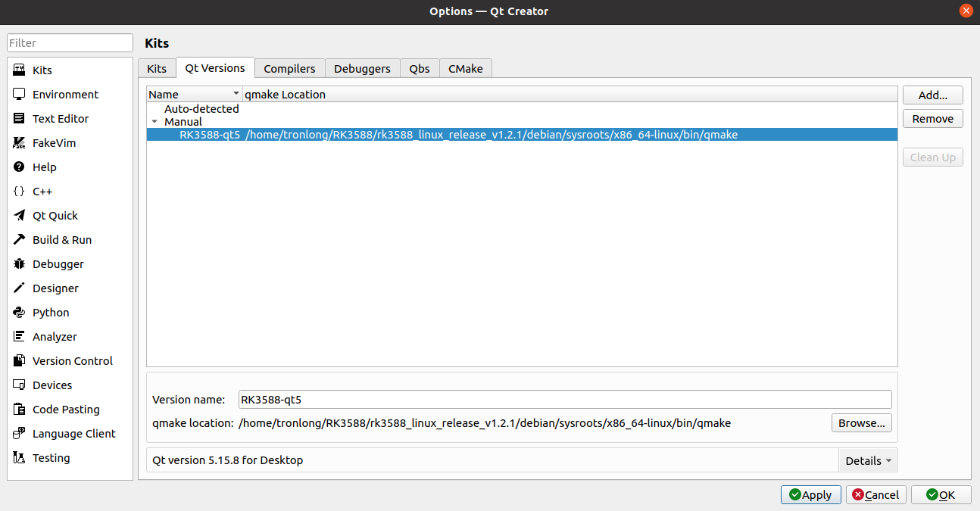980x511 pixels.
Task: Open the Kits category icon in sidebar
Action: pos(19,70)
